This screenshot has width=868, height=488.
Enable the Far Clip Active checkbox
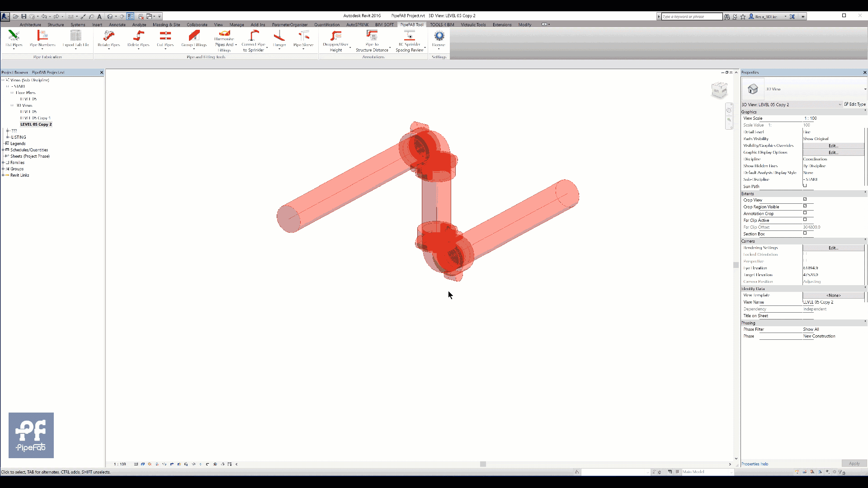(805, 220)
